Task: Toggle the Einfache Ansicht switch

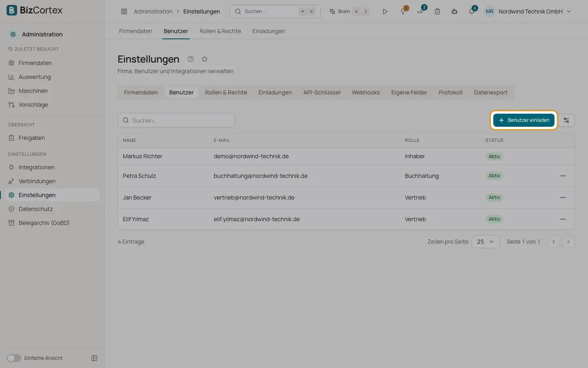Action: coord(14,358)
